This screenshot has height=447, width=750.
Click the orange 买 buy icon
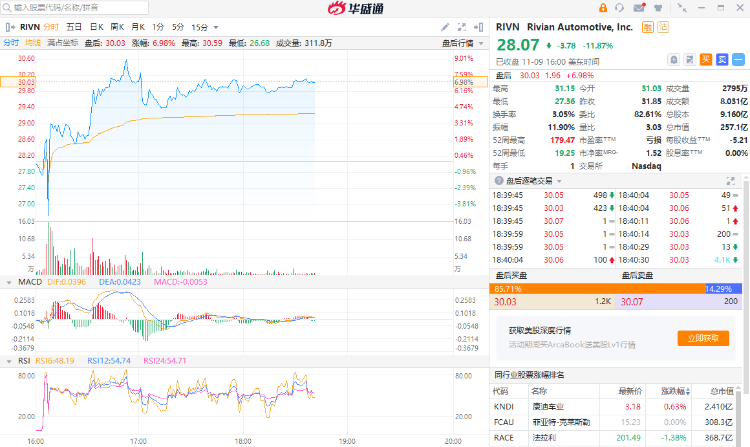pyautogui.click(x=706, y=60)
